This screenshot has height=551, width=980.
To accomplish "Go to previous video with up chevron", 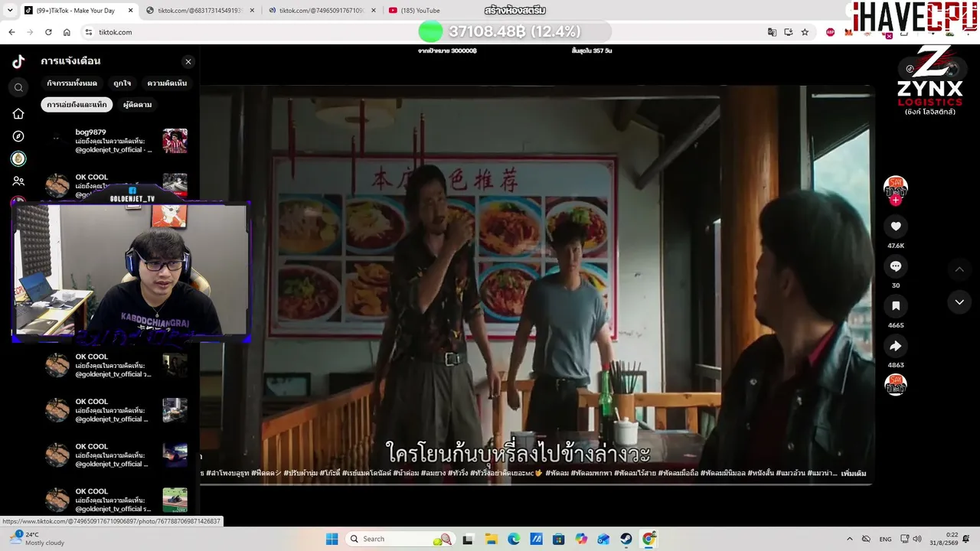I will 959,269.
